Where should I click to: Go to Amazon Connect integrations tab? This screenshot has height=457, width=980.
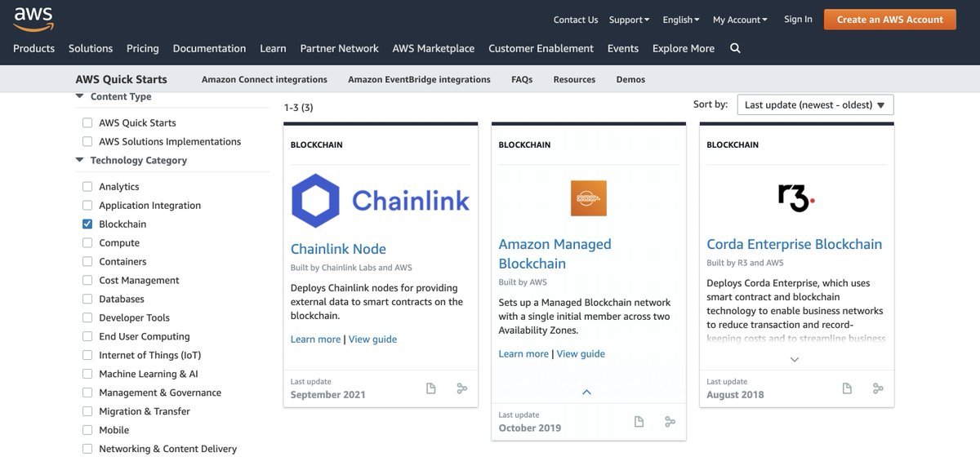(265, 79)
